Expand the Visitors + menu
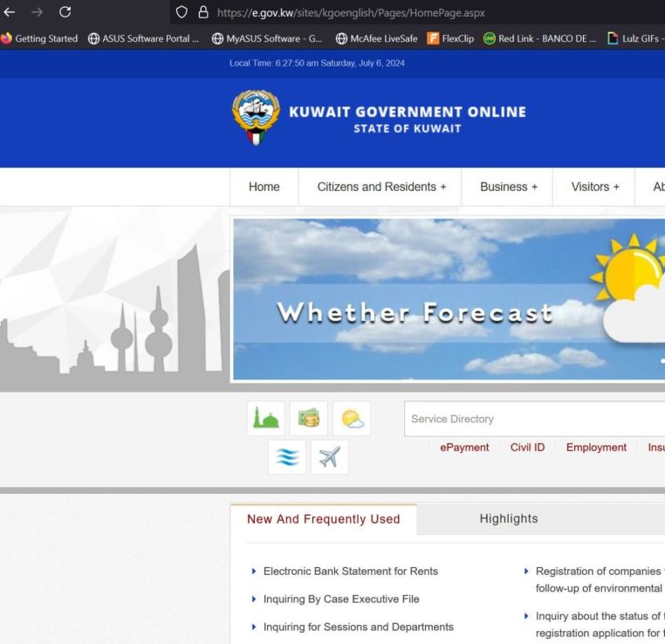 (594, 187)
